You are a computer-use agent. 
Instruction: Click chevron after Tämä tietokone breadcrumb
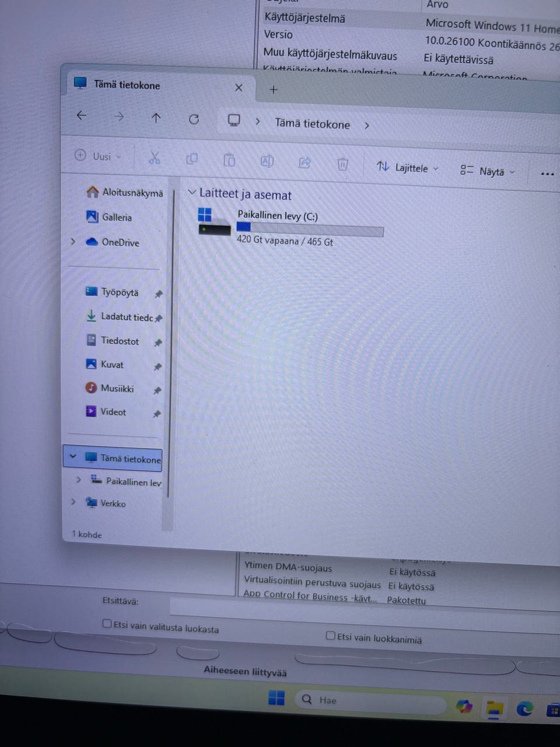[367, 125]
